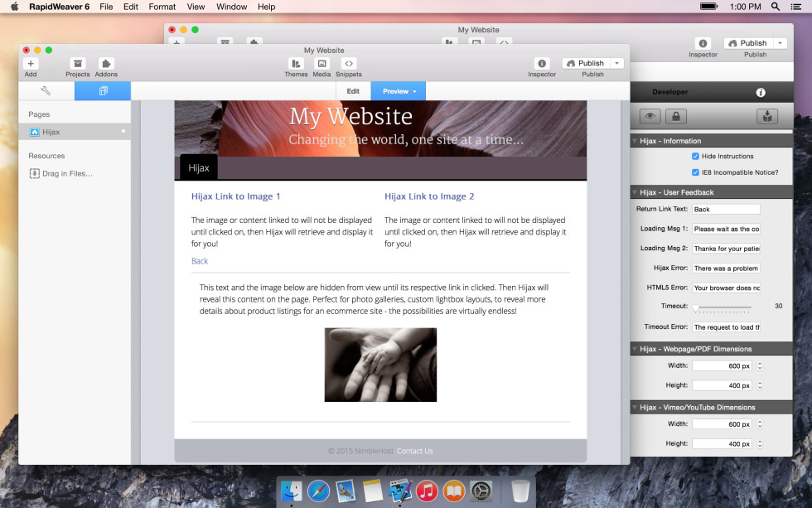Open the Window menu

pyautogui.click(x=231, y=7)
